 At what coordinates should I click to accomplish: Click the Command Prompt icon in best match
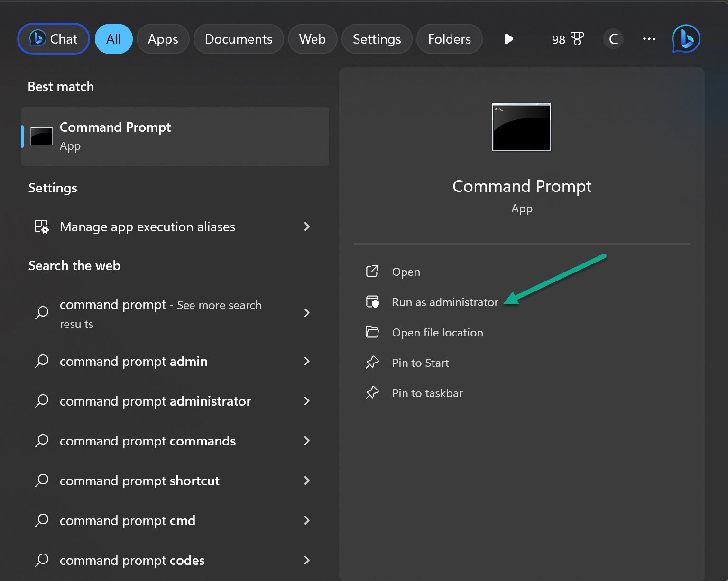click(41, 136)
